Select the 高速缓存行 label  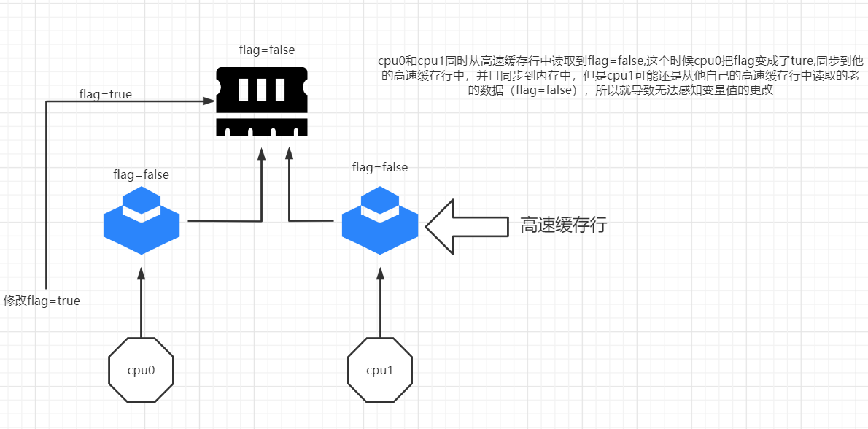click(x=564, y=226)
